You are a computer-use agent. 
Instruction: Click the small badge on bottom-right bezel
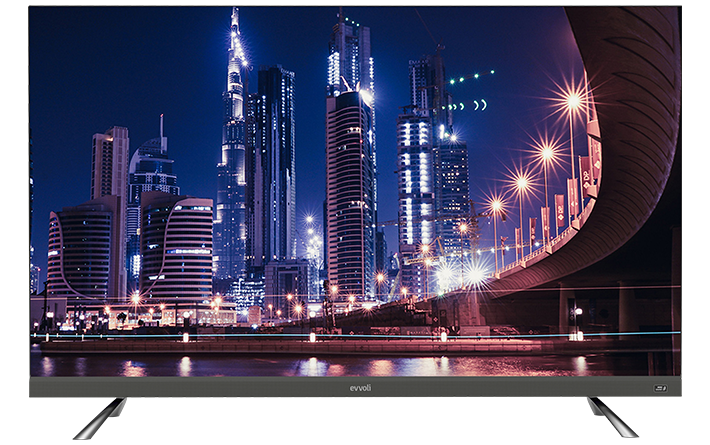click(660, 387)
